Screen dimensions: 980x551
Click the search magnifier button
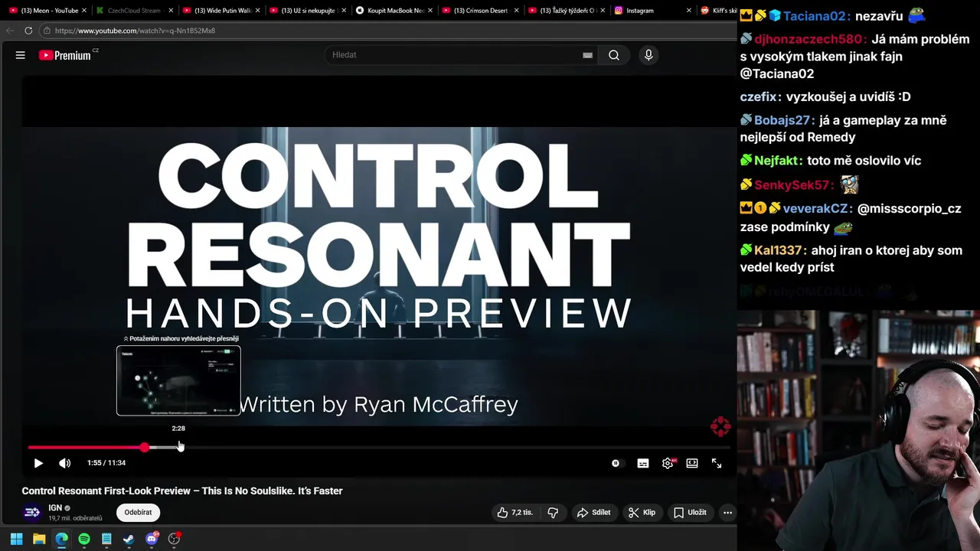pyautogui.click(x=614, y=55)
